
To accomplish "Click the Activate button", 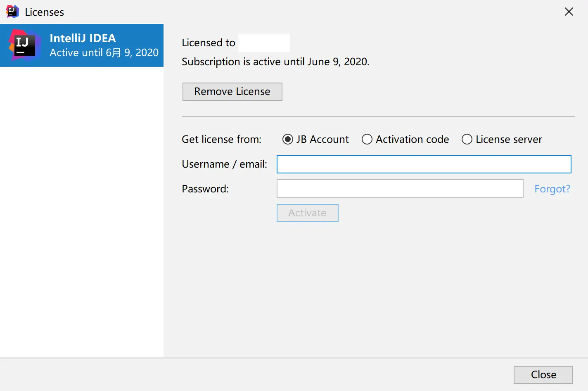I will tap(307, 213).
